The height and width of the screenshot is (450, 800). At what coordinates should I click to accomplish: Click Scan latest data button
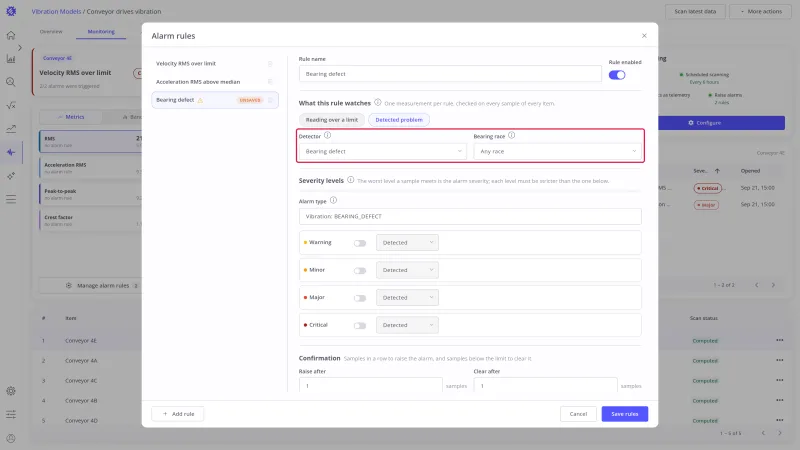click(695, 11)
